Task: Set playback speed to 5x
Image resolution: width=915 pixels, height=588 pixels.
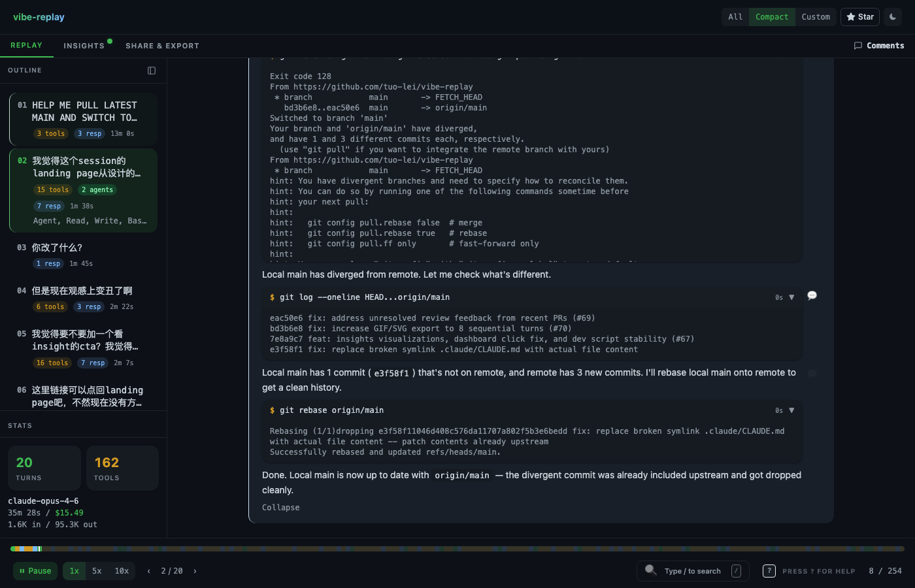Action: click(x=97, y=570)
